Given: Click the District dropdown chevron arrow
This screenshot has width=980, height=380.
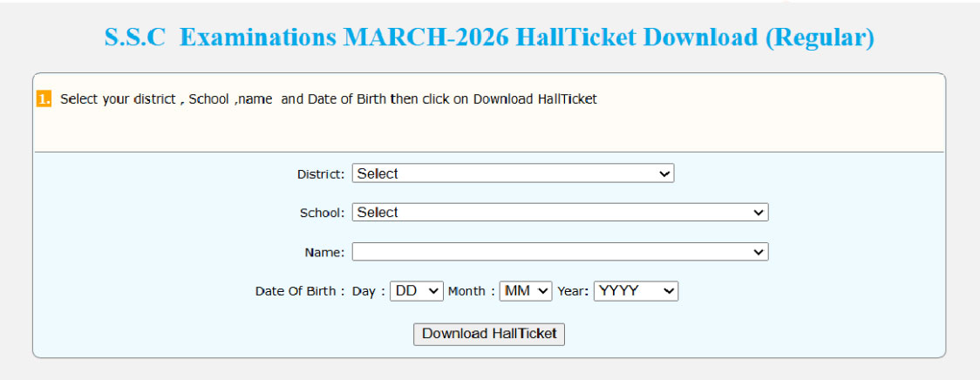Looking at the screenshot, I should [665, 174].
